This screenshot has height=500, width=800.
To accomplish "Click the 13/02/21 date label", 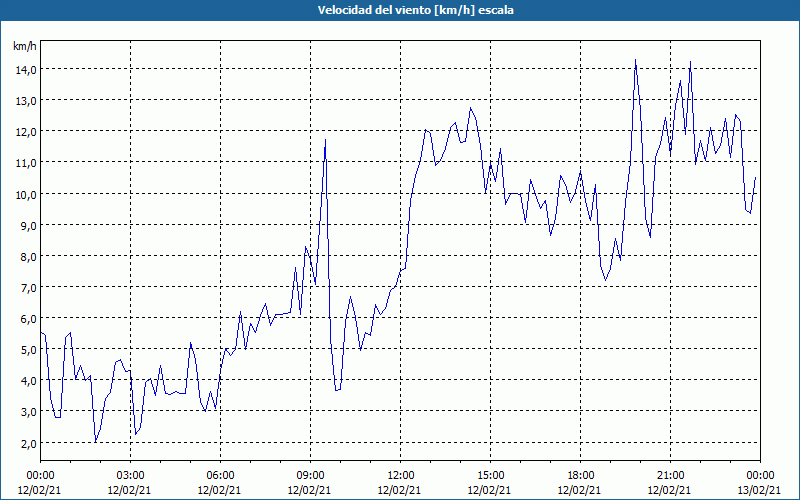I will [760, 490].
